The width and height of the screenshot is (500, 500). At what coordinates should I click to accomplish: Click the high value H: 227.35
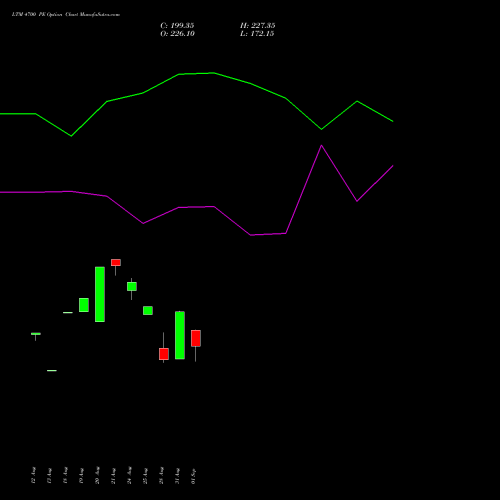258,26
